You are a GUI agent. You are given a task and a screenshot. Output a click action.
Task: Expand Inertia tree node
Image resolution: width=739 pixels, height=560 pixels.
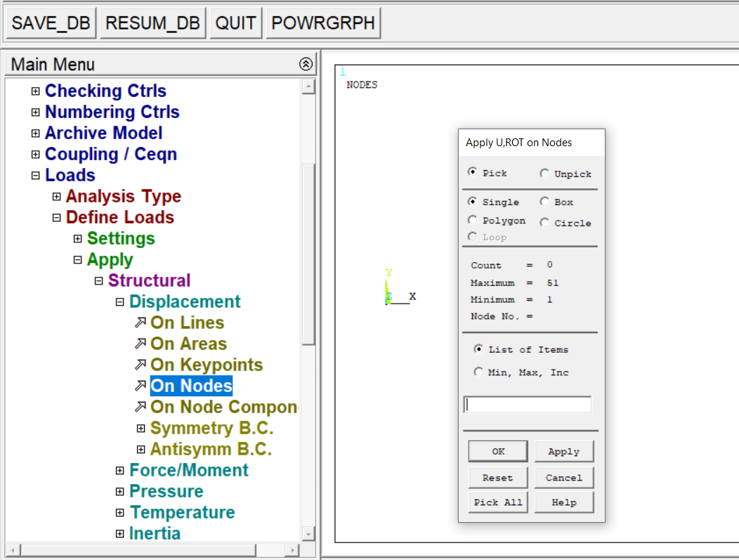[x=119, y=533]
